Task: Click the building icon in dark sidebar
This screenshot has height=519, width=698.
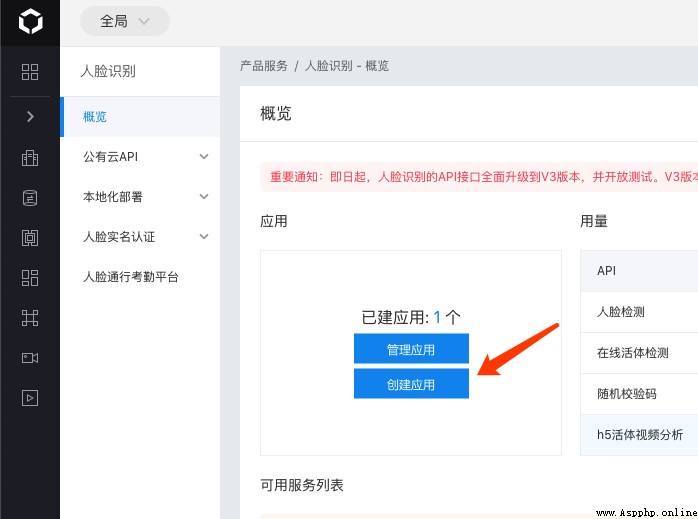Action: (x=30, y=158)
